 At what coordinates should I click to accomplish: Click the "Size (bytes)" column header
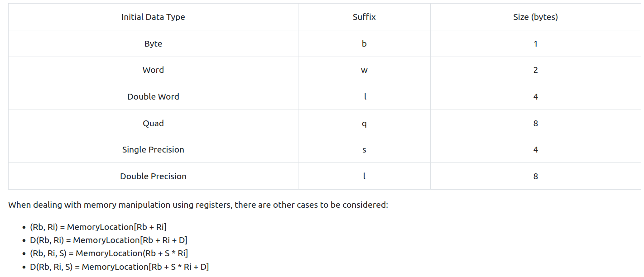click(535, 17)
